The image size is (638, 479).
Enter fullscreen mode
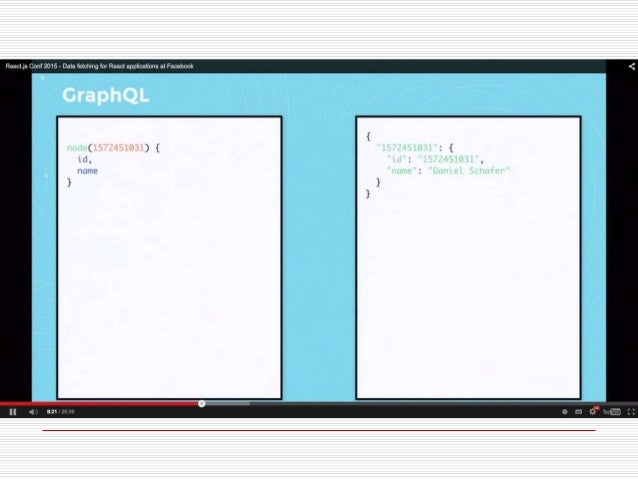pos(631,412)
